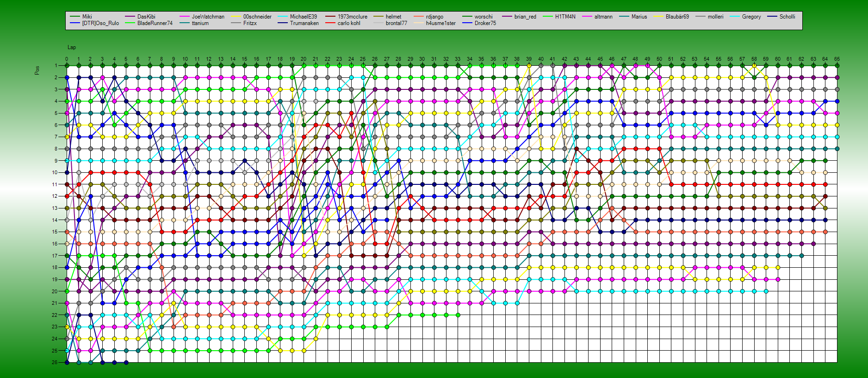The height and width of the screenshot is (378, 868).
Task: Click the gray line swatch for molleri
Action: click(701, 17)
